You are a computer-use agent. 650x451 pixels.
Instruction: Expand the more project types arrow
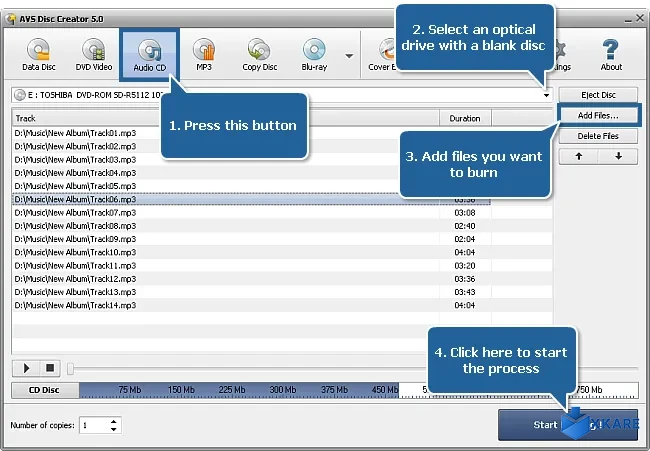(x=349, y=56)
